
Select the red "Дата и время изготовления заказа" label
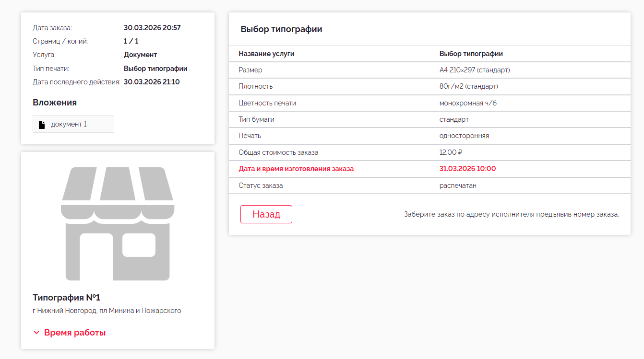coord(296,169)
